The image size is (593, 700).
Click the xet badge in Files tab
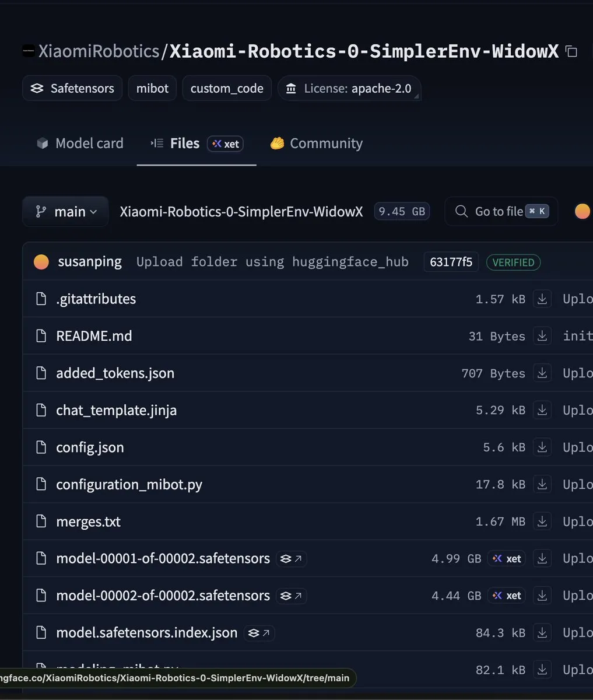pos(225,143)
